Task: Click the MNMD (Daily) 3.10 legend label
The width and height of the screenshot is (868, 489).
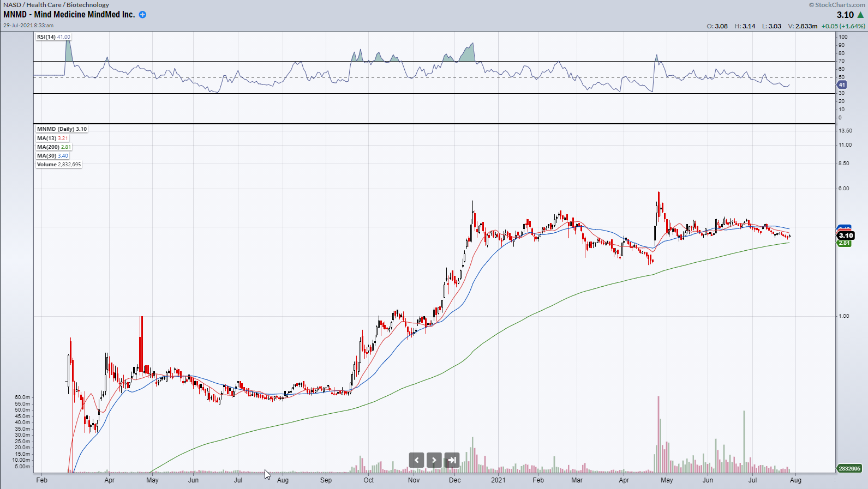Action: pos(62,129)
